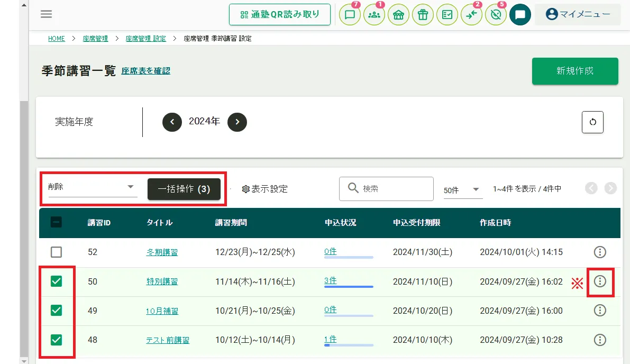Uncheck the checkbox for 講習ID 50

56,281
